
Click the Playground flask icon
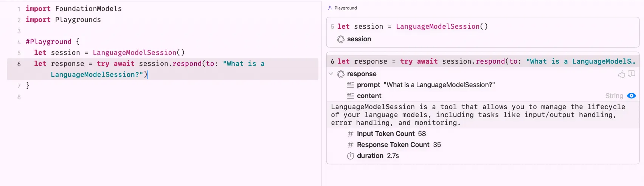[x=330, y=8]
